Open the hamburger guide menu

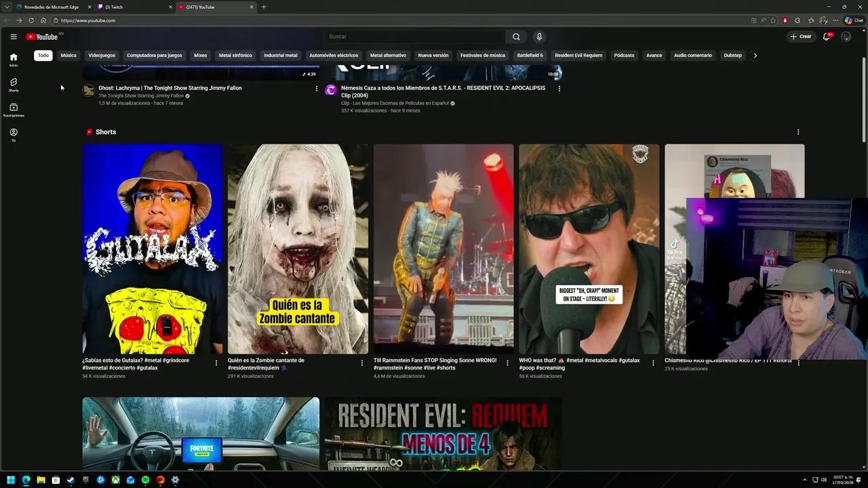(x=14, y=37)
